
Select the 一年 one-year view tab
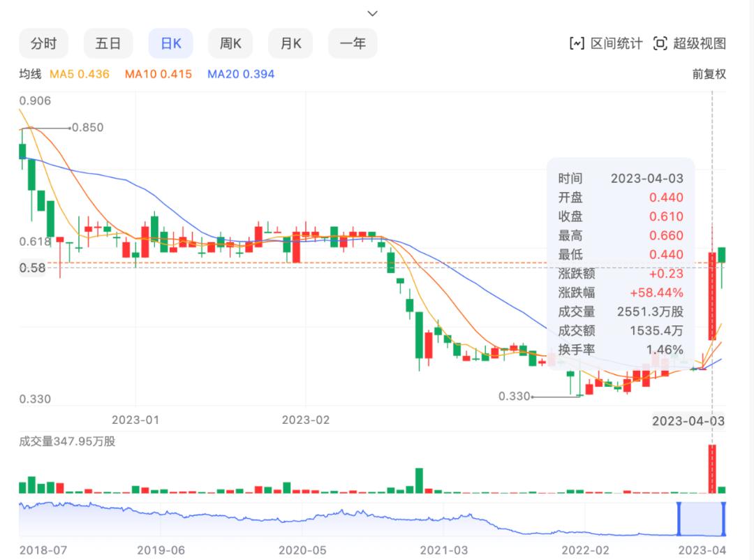pos(352,43)
